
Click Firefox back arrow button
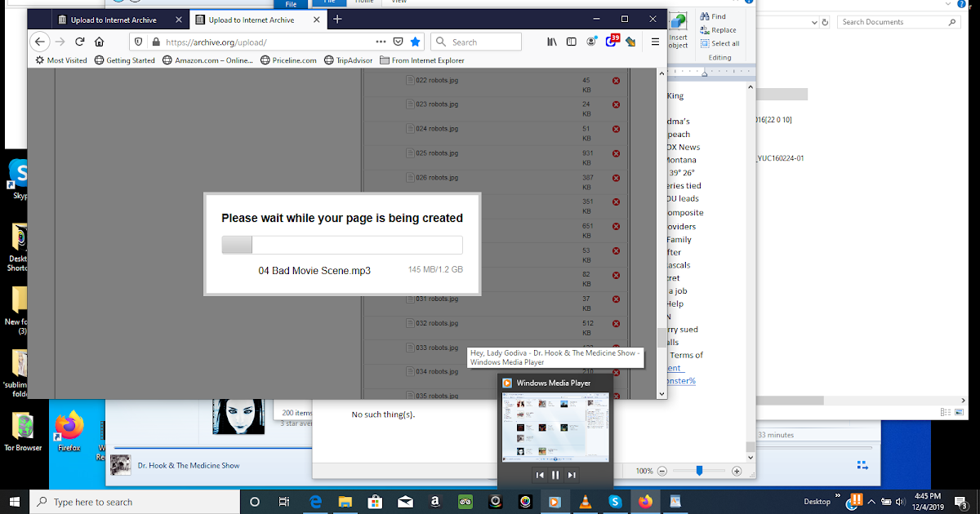(x=39, y=42)
